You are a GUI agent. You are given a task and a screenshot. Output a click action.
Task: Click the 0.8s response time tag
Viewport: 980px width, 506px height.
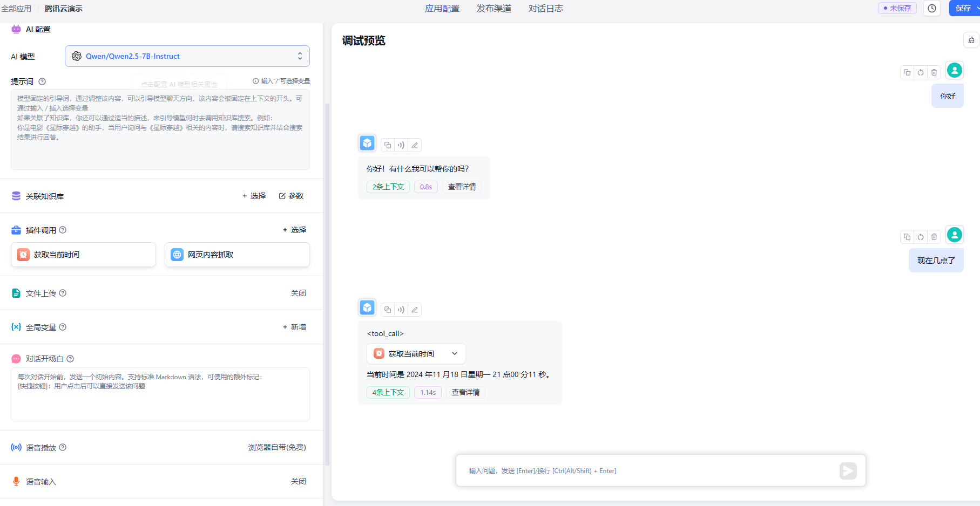pyautogui.click(x=426, y=187)
